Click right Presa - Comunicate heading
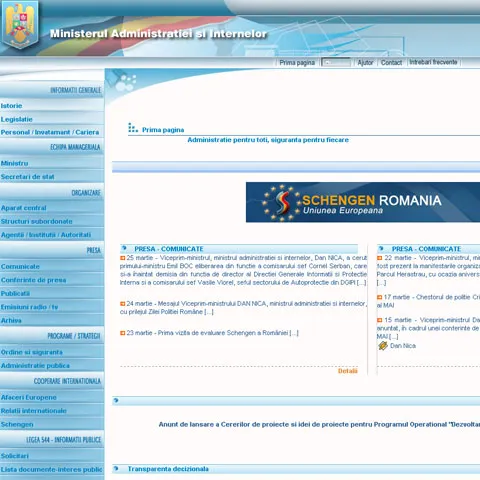 pyautogui.click(x=426, y=249)
